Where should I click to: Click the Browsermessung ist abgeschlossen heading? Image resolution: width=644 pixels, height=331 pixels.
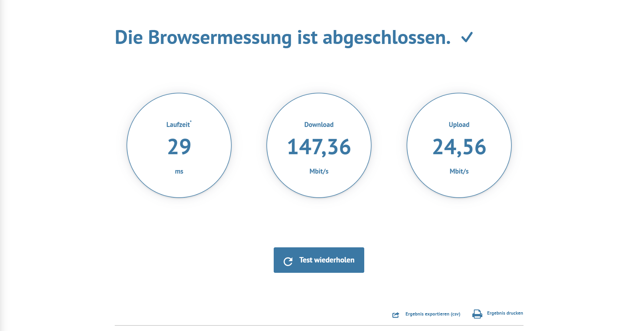pyautogui.click(x=282, y=38)
